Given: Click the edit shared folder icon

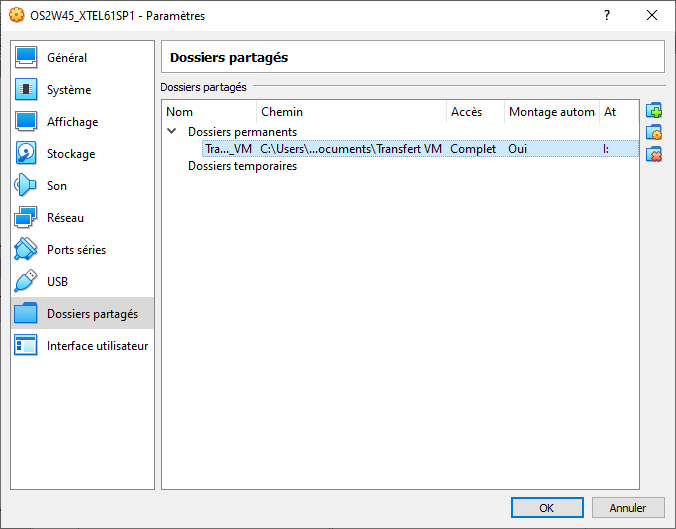Looking at the screenshot, I should coord(655,133).
